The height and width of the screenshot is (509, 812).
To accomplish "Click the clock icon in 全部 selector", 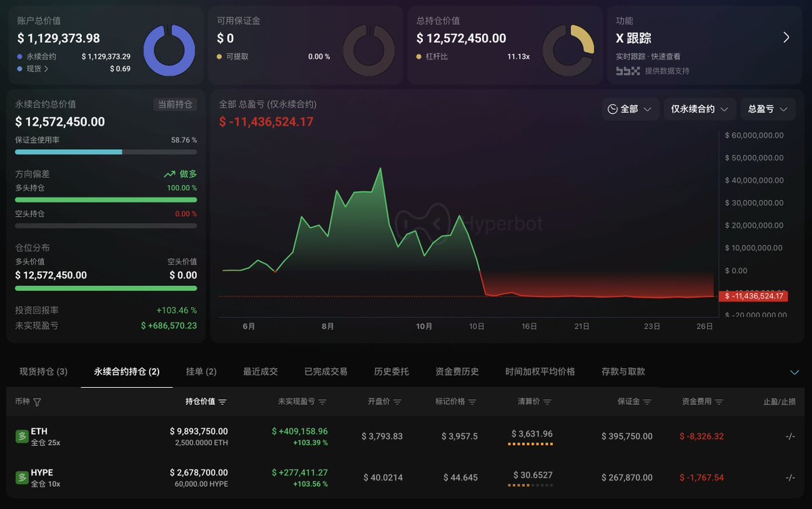I will click(x=613, y=109).
